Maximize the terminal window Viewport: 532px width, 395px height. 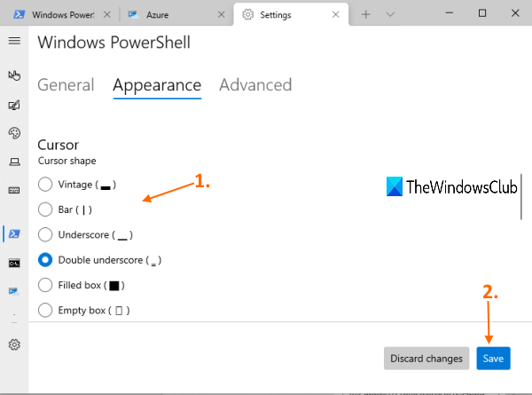(x=482, y=13)
